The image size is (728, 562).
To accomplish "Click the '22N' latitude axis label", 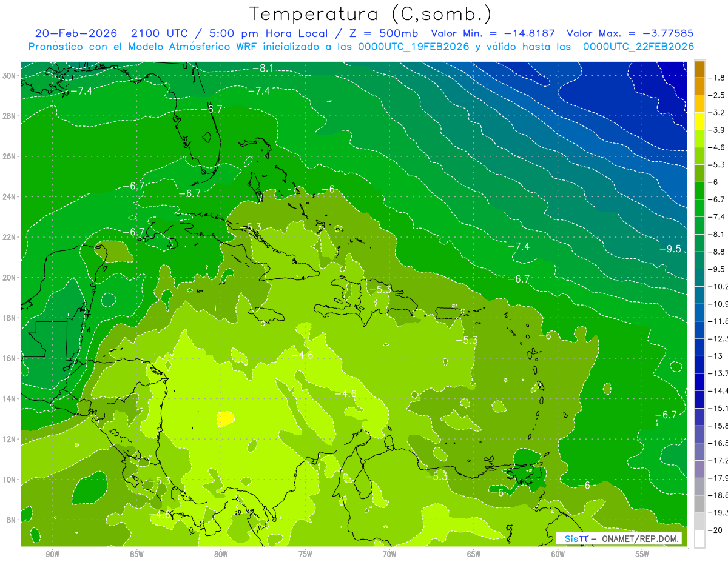I will click(9, 237).
